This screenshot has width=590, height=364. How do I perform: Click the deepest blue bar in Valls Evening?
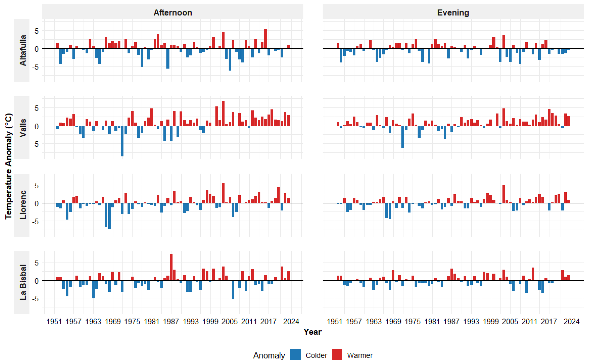coord(403,137)
